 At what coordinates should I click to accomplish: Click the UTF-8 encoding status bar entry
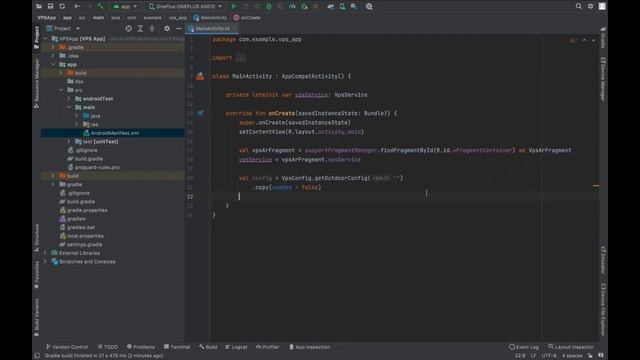pos(549,356)
